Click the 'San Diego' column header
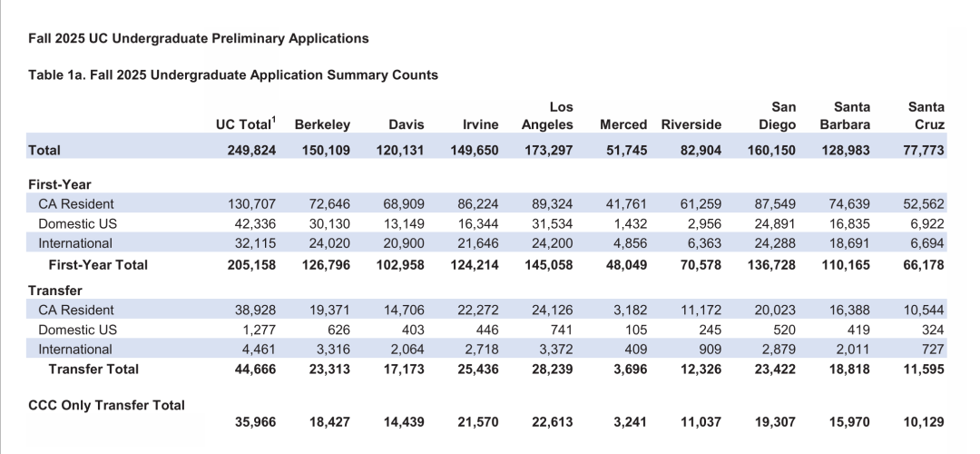 778,115
